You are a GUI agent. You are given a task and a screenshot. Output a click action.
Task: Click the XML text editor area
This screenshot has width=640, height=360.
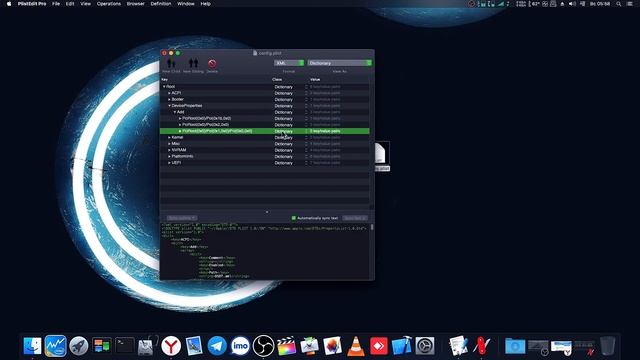[x=264, y=251]
